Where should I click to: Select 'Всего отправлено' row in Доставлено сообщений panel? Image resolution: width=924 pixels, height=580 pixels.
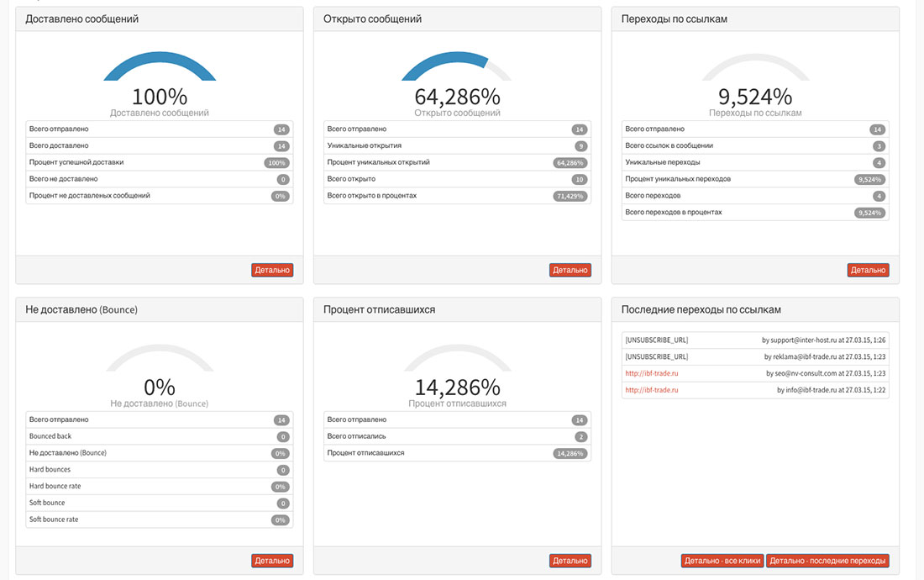click(x=160, y=129)
